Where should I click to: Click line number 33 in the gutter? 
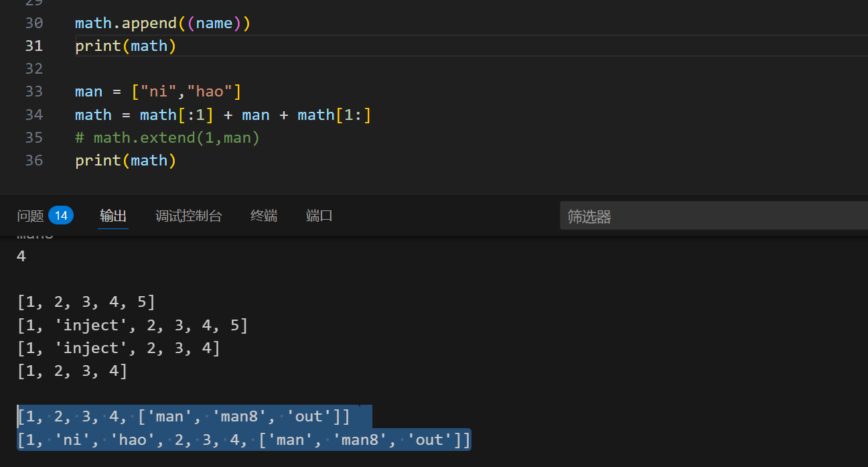click(33, 91)
